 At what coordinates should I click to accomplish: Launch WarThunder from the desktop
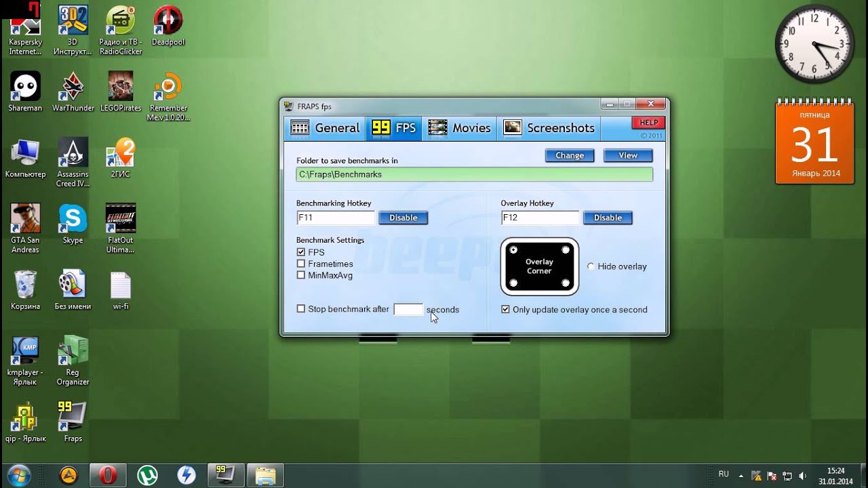(73, 93)
